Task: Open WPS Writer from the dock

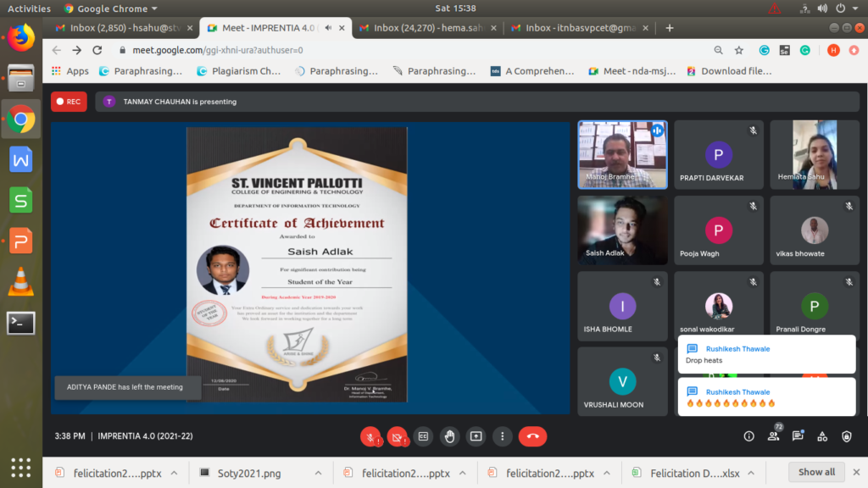Action: (x=21, y=160)
